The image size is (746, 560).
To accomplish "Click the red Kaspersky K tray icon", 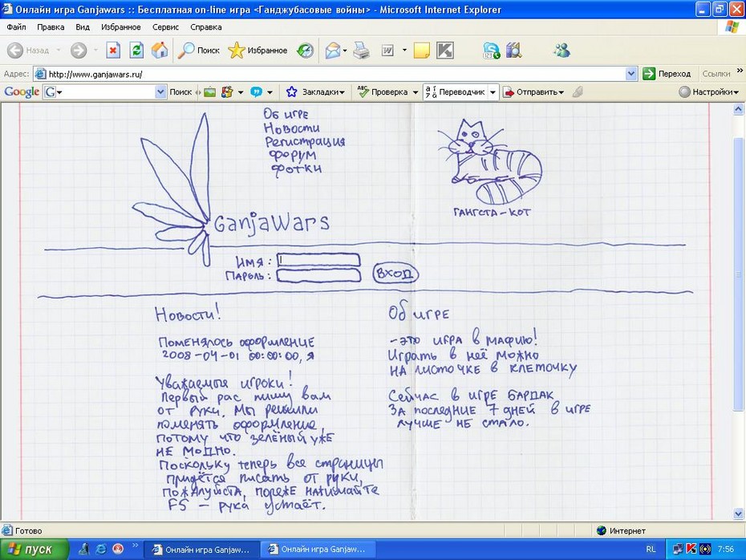I will click(691, 549).
